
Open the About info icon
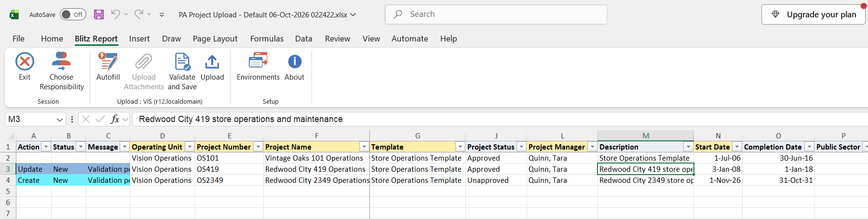(295, 62)
